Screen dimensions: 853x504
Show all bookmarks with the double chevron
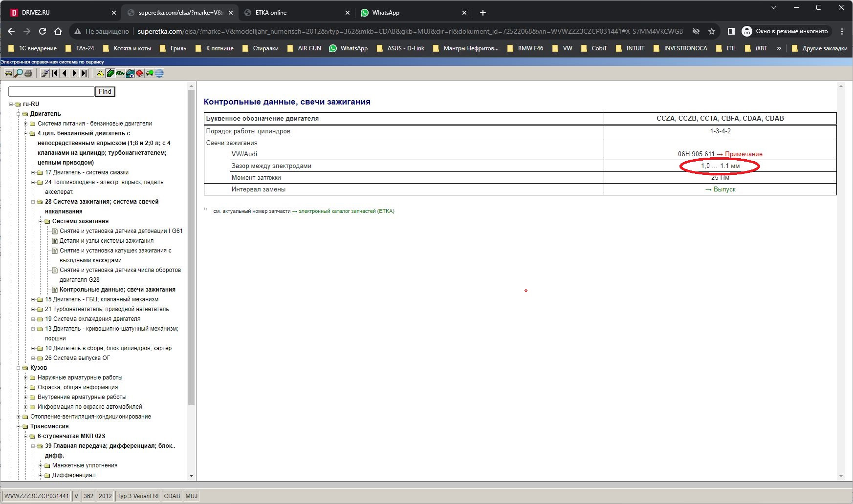tap(779, 48)
